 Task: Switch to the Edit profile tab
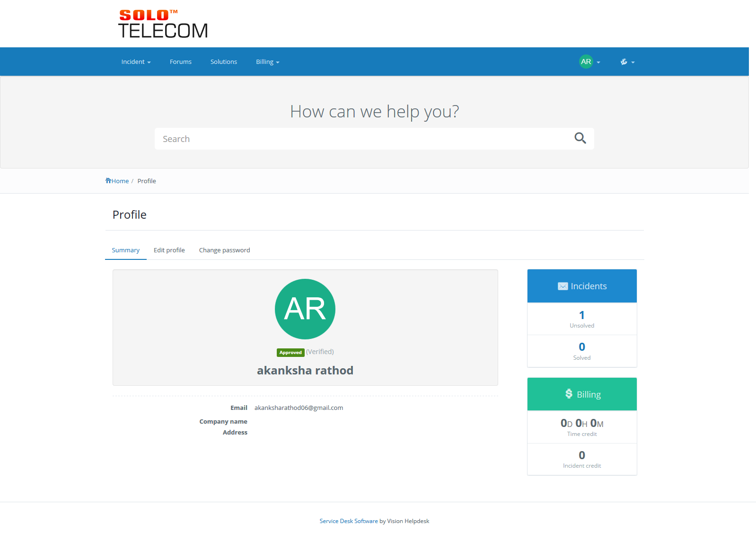click(x=169, y=250)
